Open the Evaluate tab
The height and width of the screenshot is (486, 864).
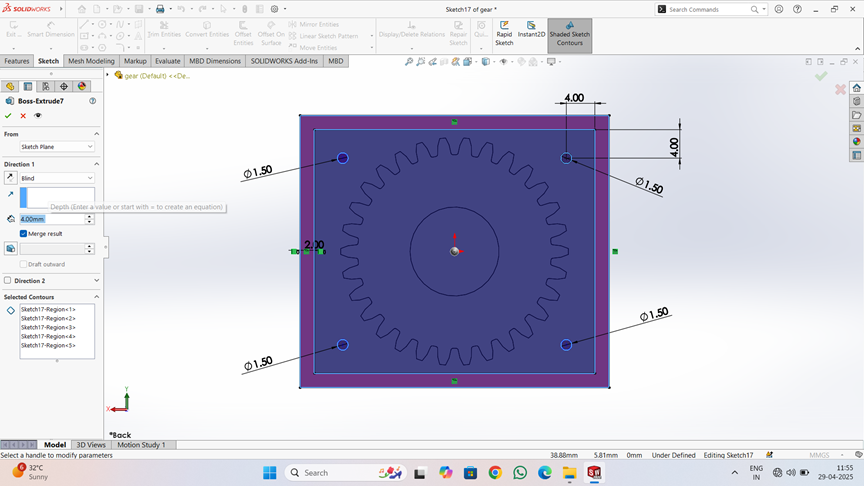point(168,61)
